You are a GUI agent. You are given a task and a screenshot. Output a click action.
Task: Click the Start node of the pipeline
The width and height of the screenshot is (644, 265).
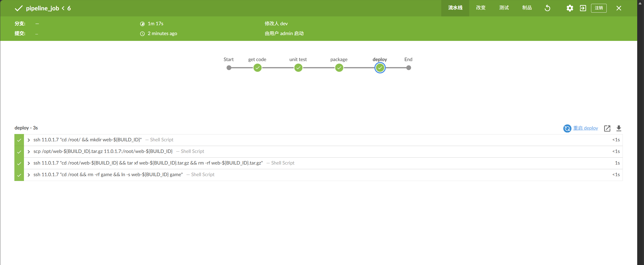click(229, 68)
